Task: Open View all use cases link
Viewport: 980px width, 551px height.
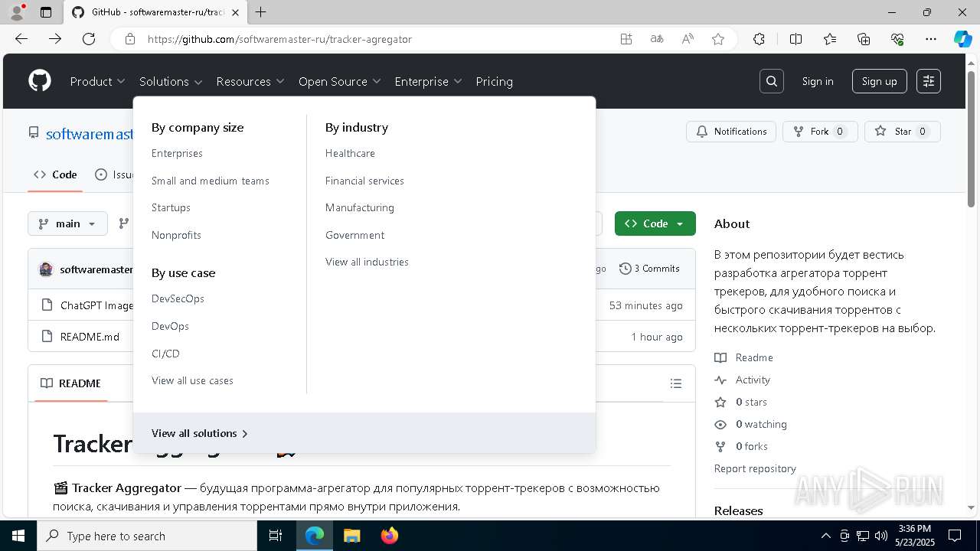Action: (192, 380)
